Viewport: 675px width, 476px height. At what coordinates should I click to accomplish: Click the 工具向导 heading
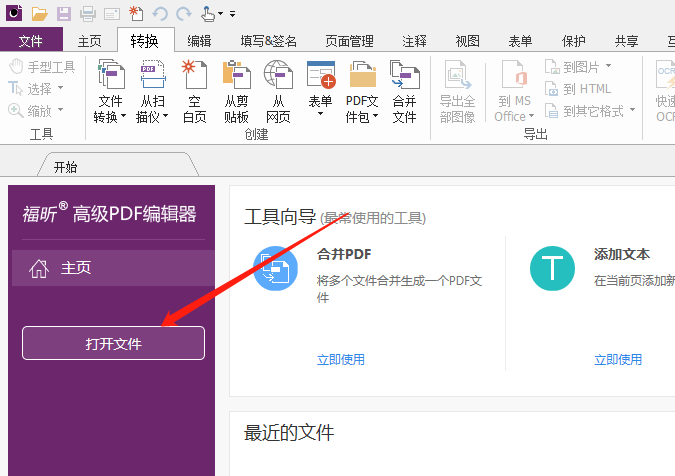tap(280, 216)
